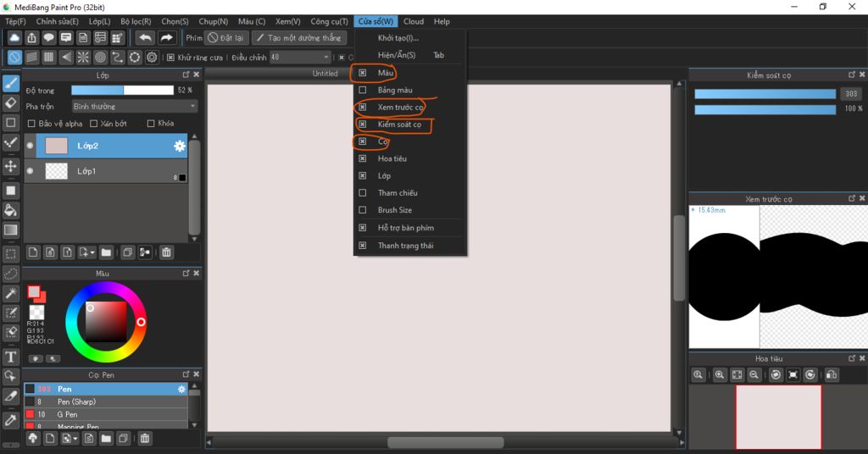Viewport: 868px width, 454px height.
Task: Click the Undo arrow in toolbar
Action: pos(146,37)
